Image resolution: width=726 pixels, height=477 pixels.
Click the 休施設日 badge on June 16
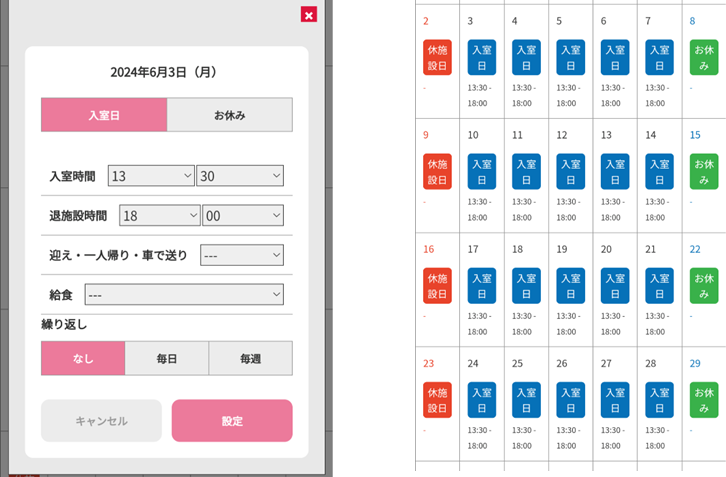pyautogui.click(x=437, y=285)
